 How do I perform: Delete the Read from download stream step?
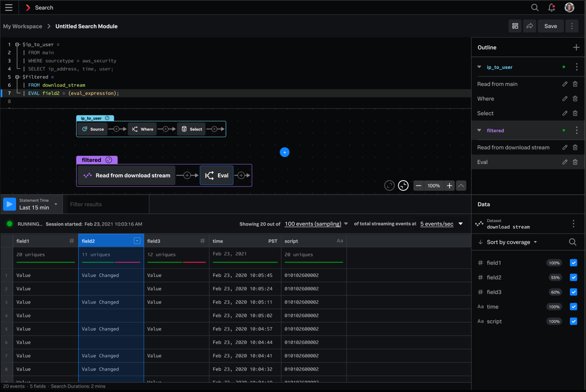pos(575,147)
